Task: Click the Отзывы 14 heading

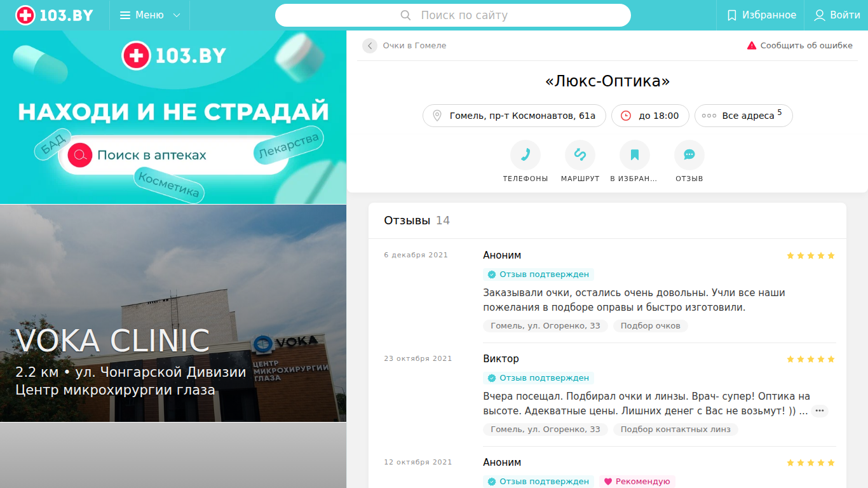Action: coord(417,220)
